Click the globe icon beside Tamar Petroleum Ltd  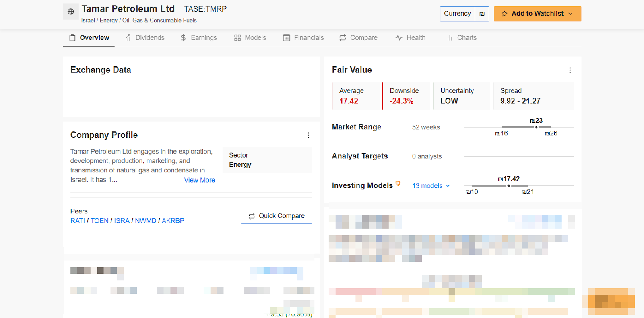pos(71,12)
